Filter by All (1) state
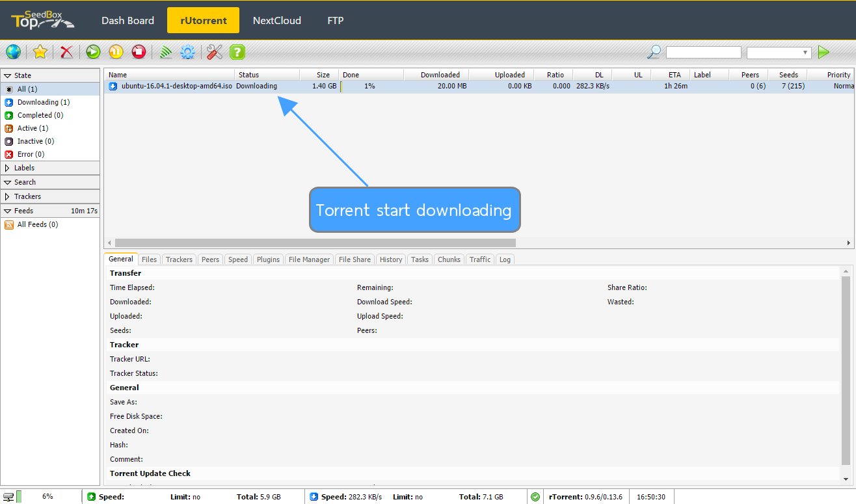856x504 pixels. tap(50, 89)
